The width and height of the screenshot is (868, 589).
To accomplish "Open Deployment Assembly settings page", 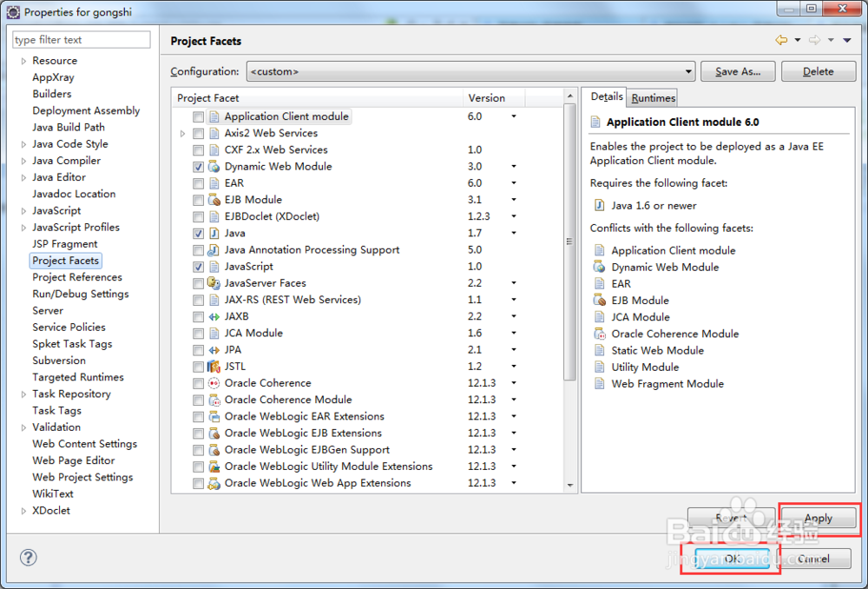I will [86, 111].
